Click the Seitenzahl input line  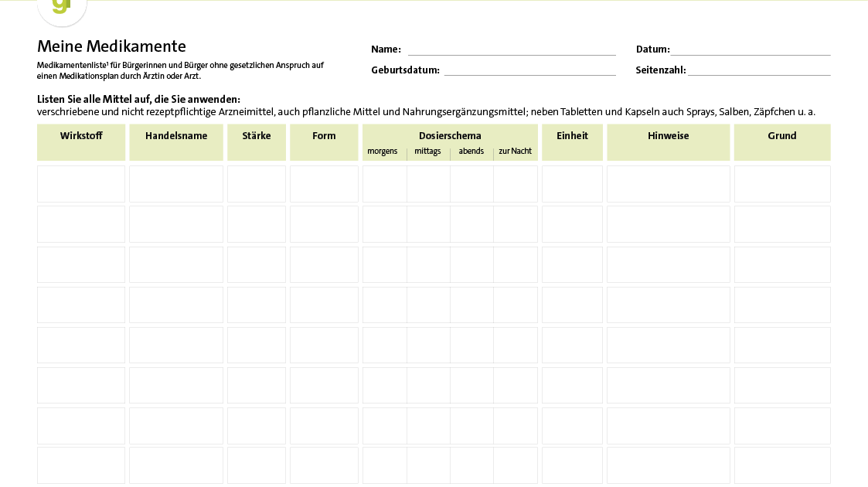tap(759, 70)
